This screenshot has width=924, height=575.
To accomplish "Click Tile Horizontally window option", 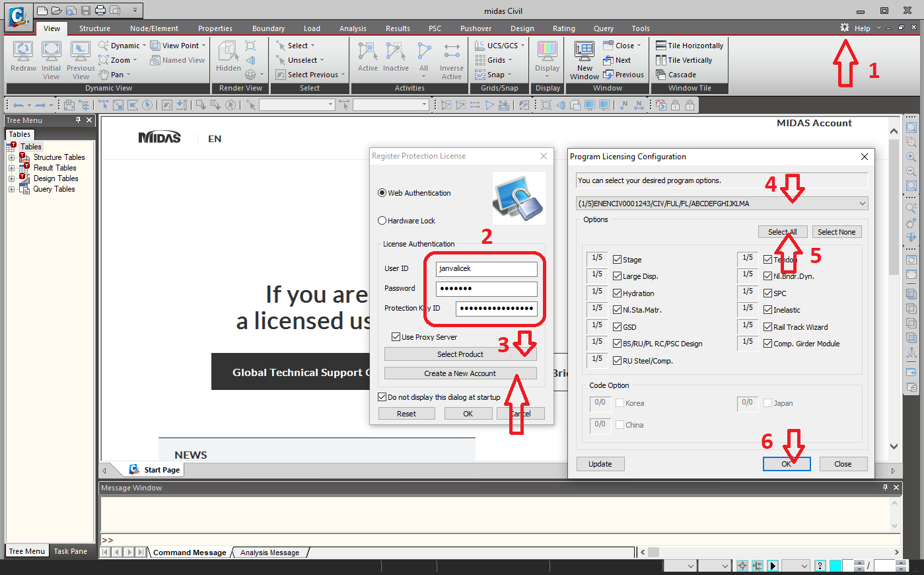I will pyautogui.click(x=690, y=46).
